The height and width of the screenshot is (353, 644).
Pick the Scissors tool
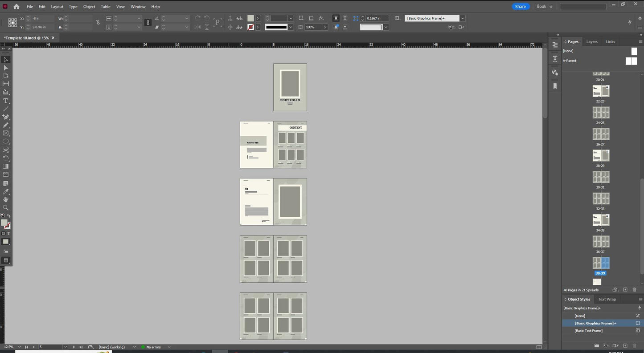[x=6, y=150]
